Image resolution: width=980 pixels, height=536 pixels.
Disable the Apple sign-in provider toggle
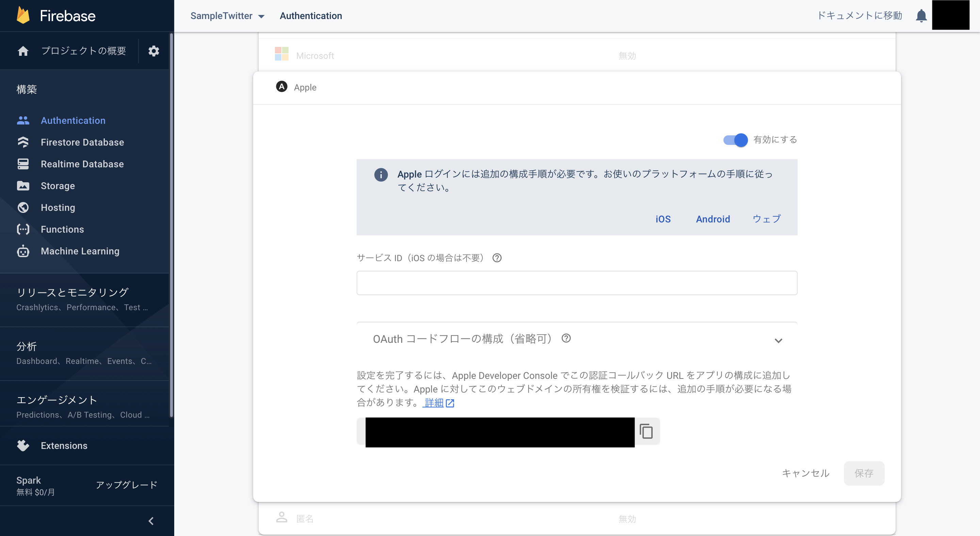click(x=734, y=140)
